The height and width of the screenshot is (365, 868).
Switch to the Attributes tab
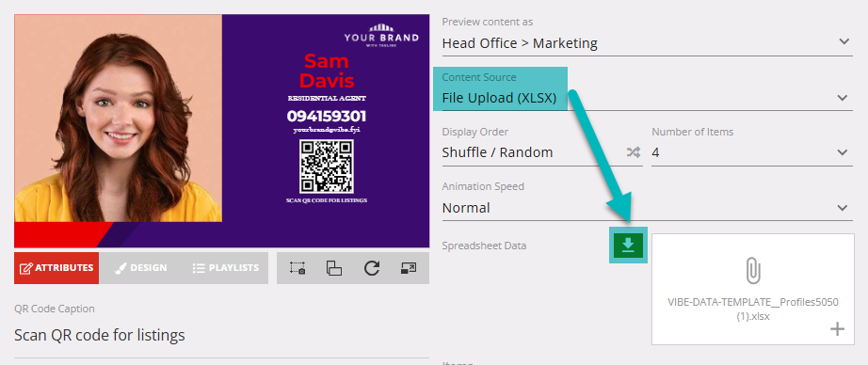coord(56,268)
